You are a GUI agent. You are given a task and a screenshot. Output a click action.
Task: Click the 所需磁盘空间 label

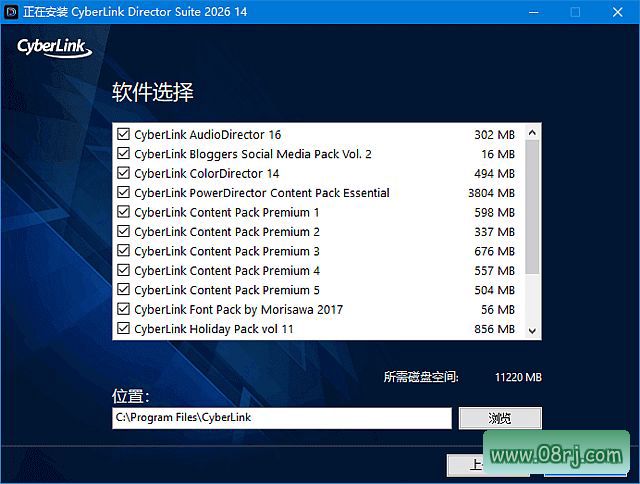[421, 377]
